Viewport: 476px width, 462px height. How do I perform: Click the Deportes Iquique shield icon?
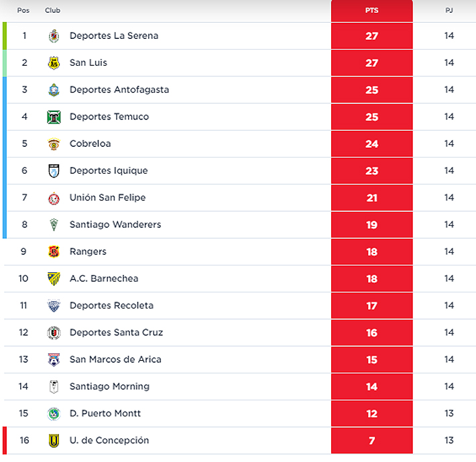coord(54,171)
